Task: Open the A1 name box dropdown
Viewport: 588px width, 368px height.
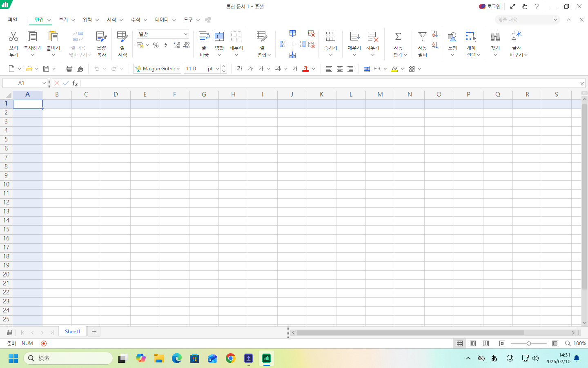Action: (44, 83)
